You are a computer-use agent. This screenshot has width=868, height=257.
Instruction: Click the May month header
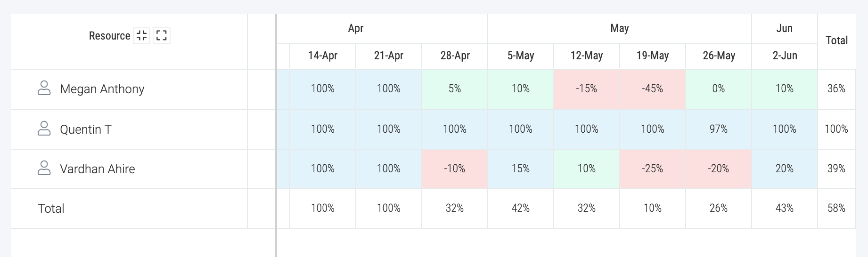coord(620,29)
